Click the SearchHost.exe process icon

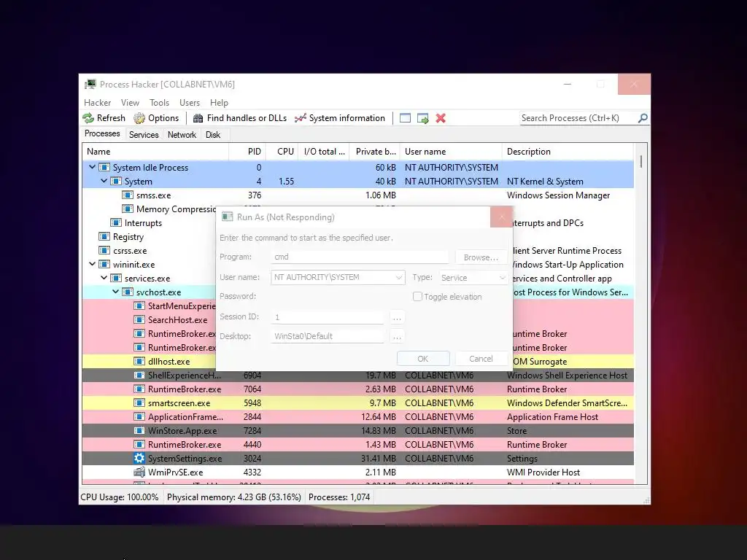(x=139, y=319)
